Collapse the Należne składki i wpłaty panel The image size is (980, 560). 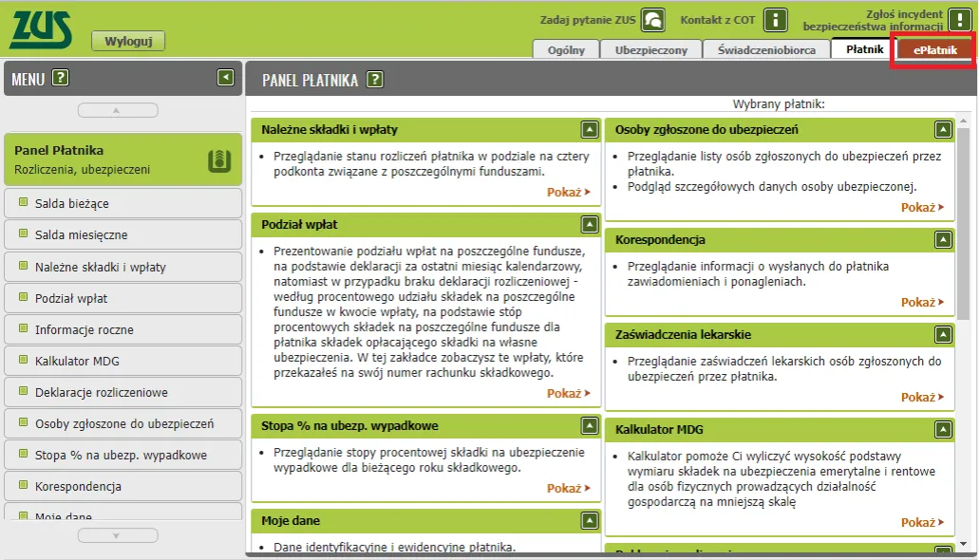pos(589,129)
